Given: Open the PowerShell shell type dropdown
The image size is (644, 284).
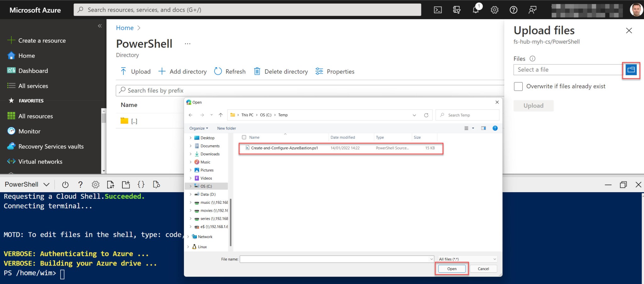Looking at the screenshot, I should click(27, 185).
